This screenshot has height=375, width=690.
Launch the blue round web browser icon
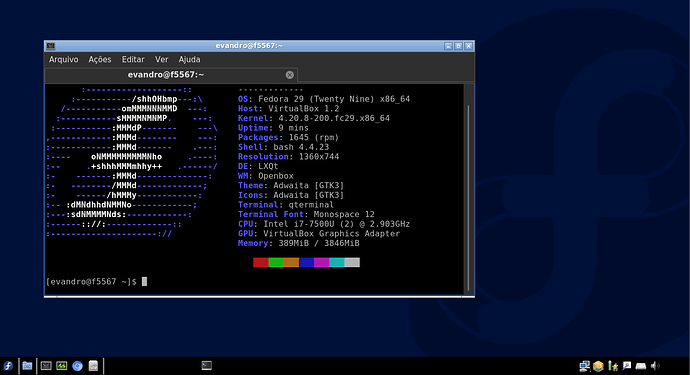77,366
